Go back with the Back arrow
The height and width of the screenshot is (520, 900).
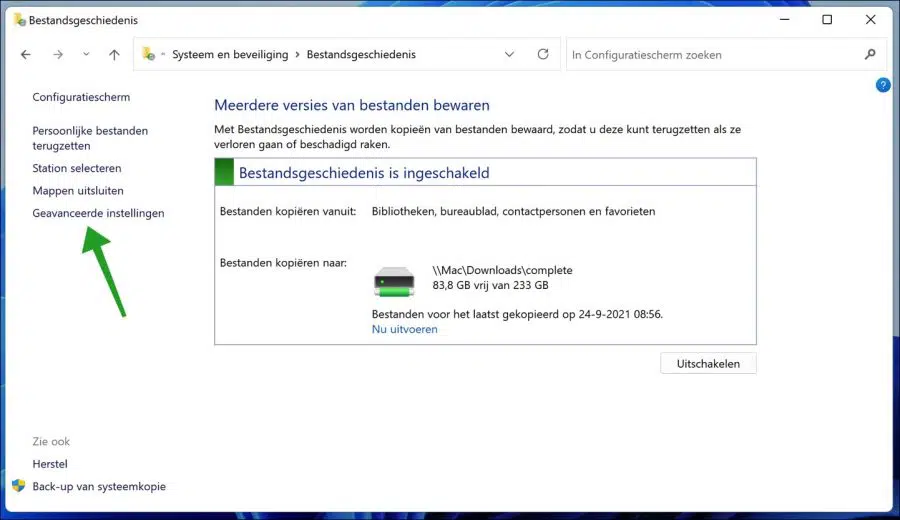click(26, 55)
